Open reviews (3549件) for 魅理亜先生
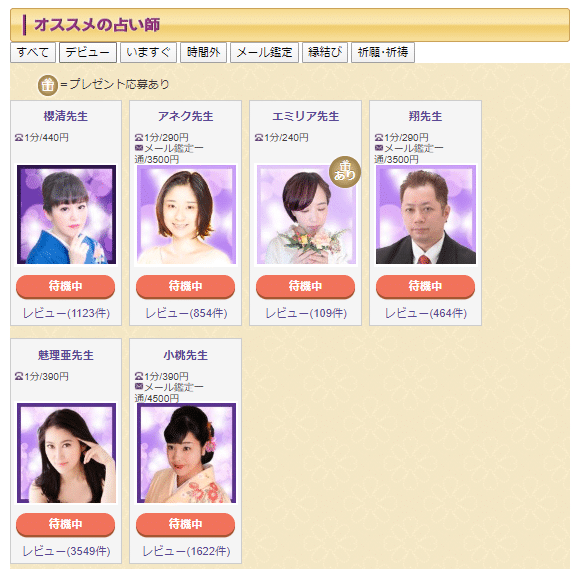The height and width of the screenshot is (569, 573). pos(66,551)
